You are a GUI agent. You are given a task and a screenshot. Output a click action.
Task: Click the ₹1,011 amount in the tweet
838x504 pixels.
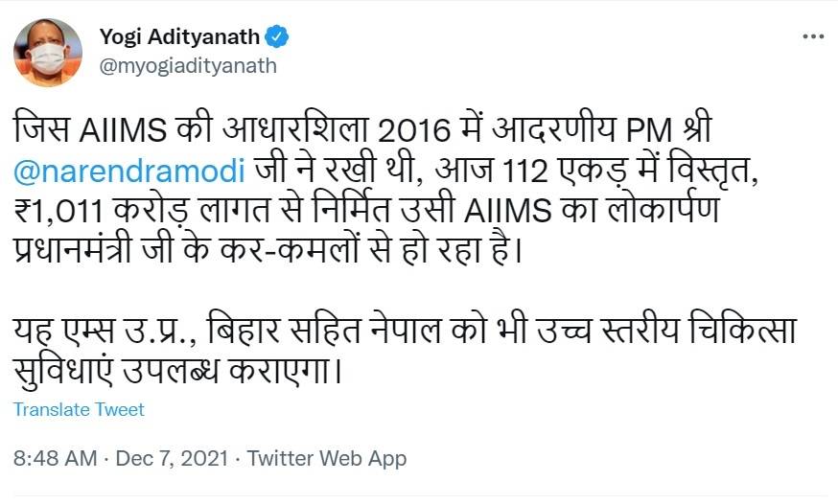(x=60, y=213)
